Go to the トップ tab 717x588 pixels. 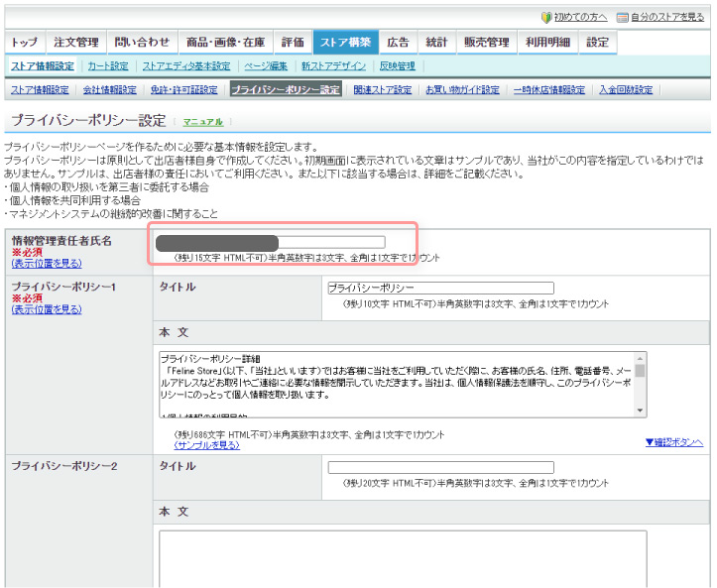pos(25,43)
